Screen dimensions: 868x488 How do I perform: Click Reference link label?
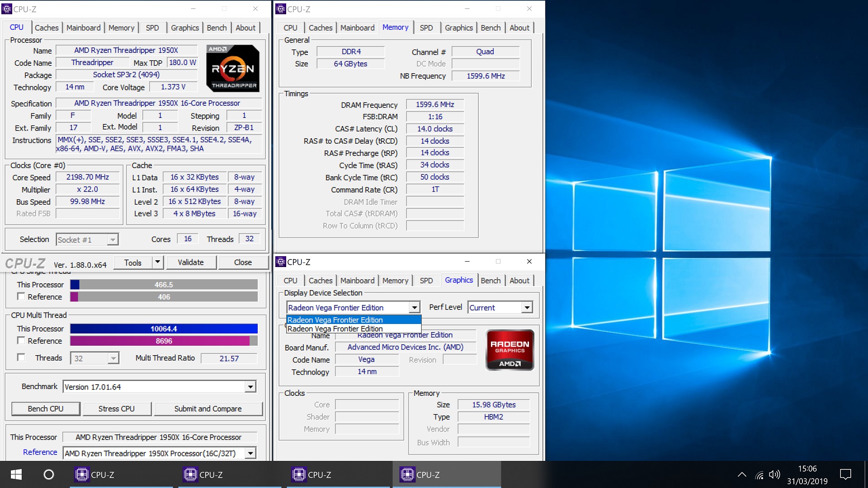pos(40,452)
